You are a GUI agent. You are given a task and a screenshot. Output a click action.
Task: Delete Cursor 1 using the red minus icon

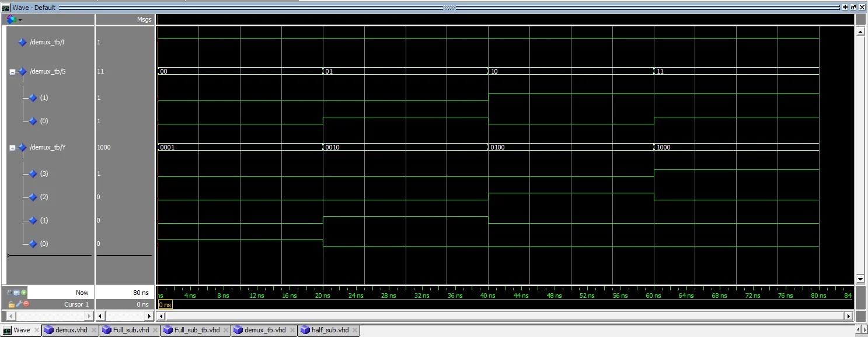pyautogui.click(x=26, y=304)
